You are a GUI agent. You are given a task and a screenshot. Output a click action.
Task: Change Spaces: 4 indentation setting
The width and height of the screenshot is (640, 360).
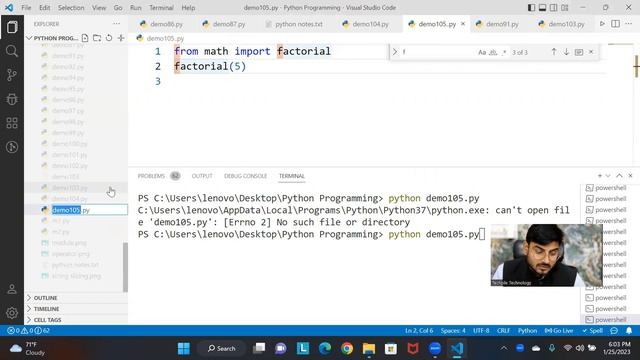(453, 331)
